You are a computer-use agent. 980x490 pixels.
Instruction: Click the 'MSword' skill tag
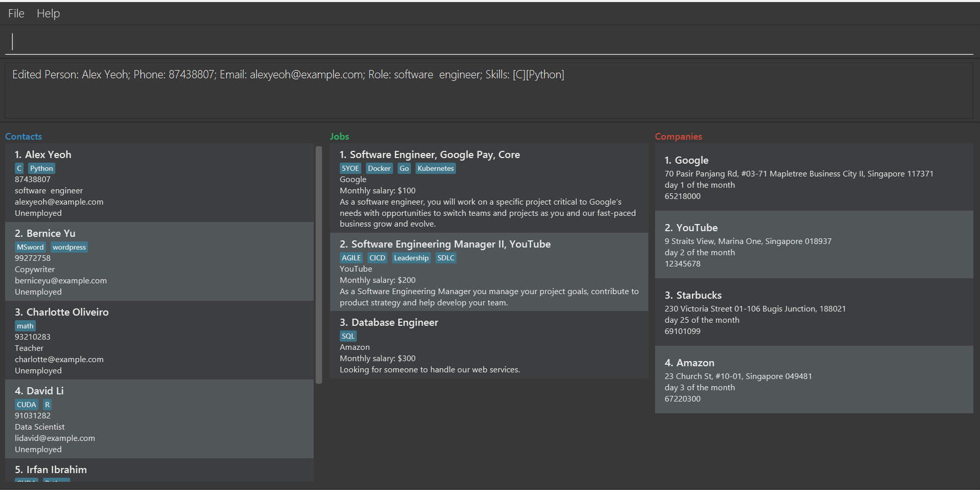[x=30, y=247]
